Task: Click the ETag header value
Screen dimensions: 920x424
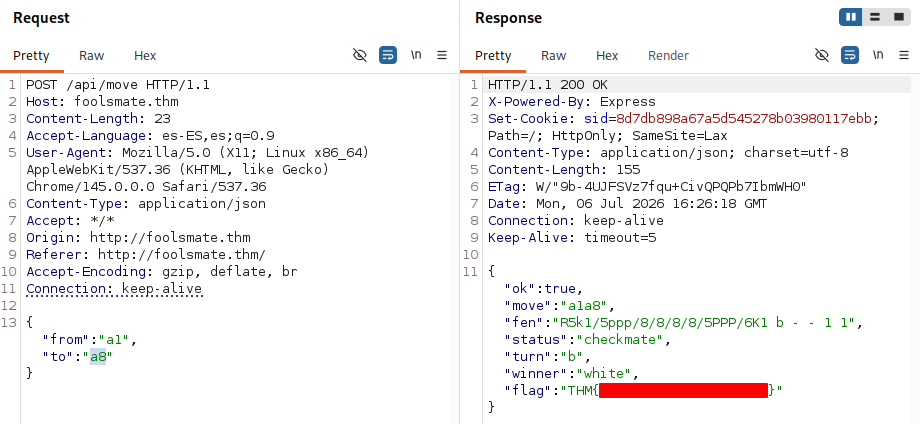Action: (x=671, y=187)
